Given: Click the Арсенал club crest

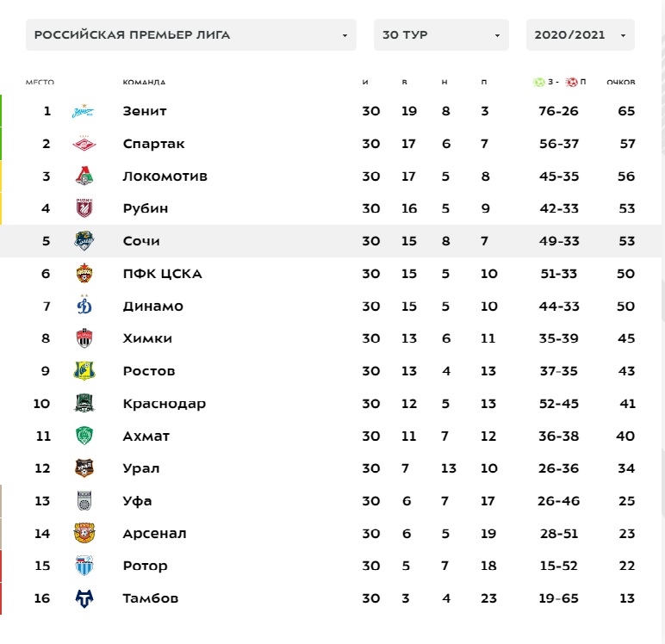Looking at the screenshot, I should coord(84,533).
